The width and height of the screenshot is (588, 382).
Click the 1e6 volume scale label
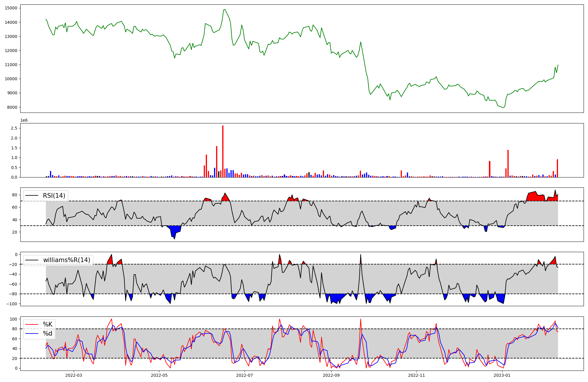point(24,120)
